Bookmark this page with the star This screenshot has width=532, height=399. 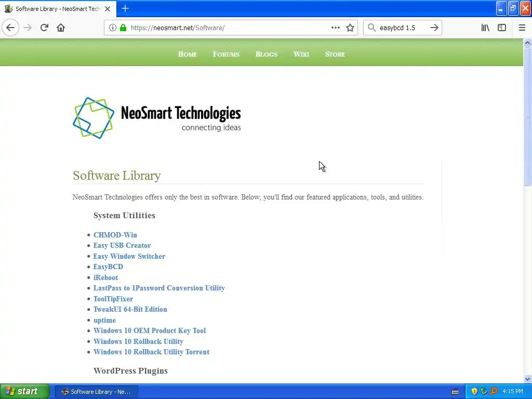[350, 28]
